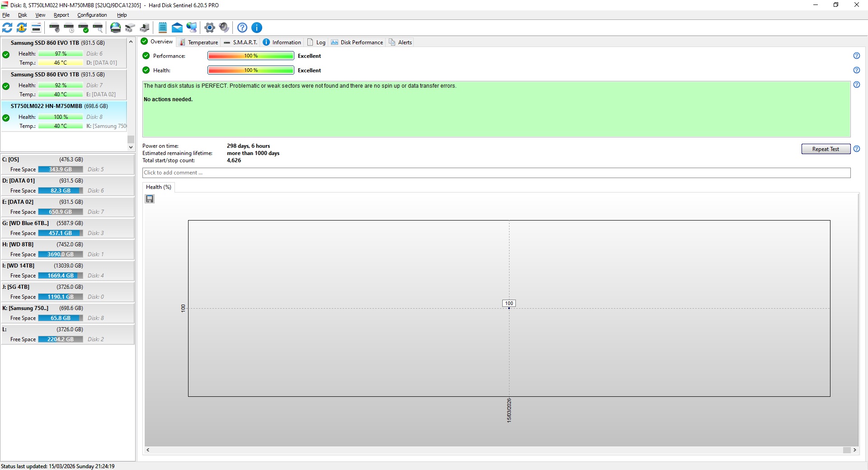Viewport: 868px width, 470px height.
Task: Click the blue envelope send mail icon
Action: pos(177,28)
